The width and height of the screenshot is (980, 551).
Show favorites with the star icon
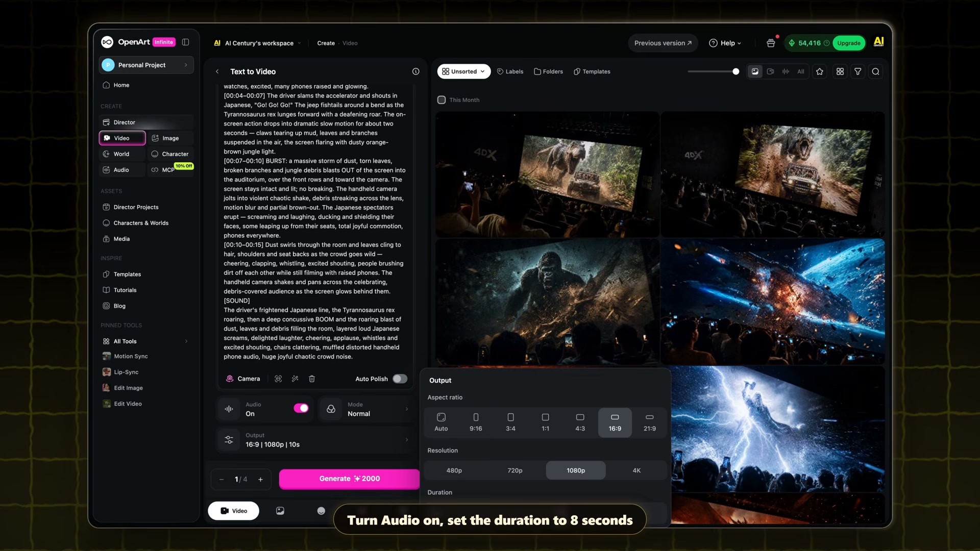click(x=820, y=71)
